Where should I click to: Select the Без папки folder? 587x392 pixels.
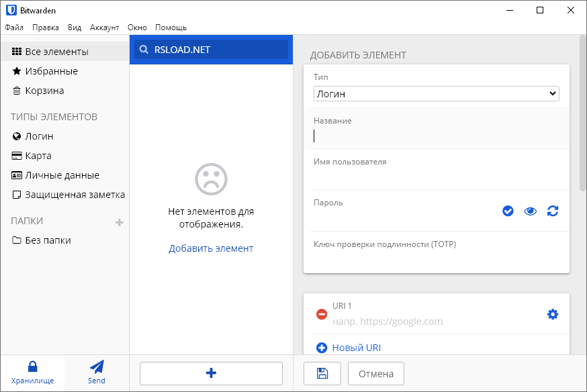[x=65, y=240]
